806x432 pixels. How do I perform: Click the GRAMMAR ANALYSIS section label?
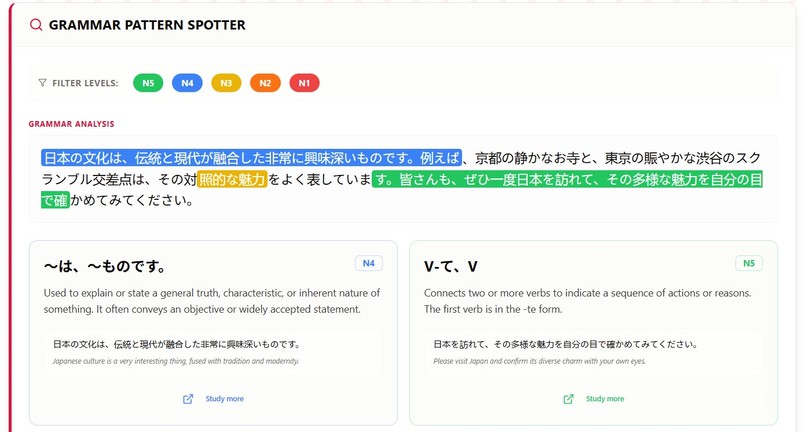coord(71,124)
